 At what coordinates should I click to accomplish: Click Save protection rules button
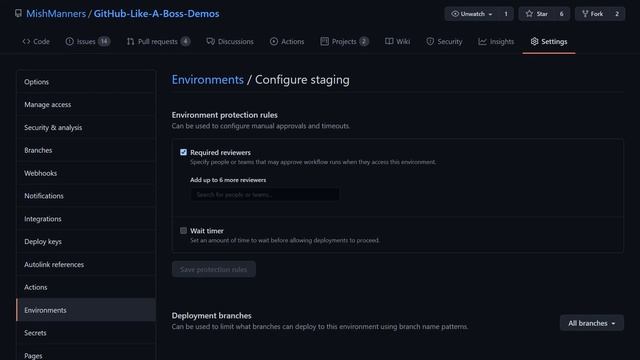tap(213, 269)
